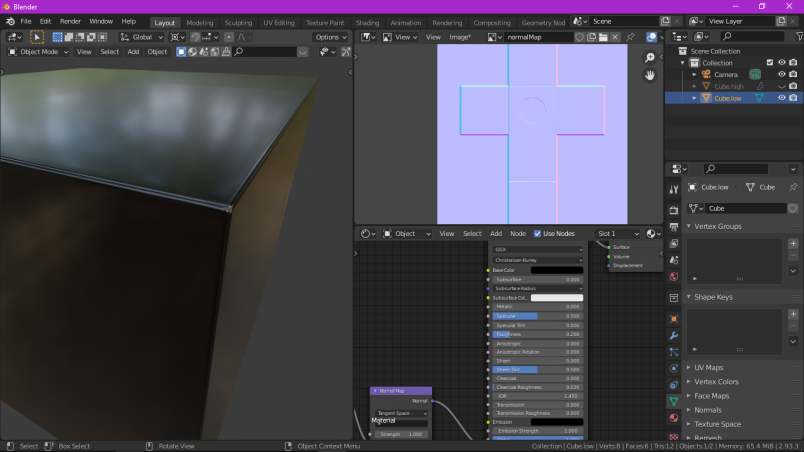Open Modifier properties wrench tab
The width and height of the screenshot is (804, 452).
click(674, 335)
